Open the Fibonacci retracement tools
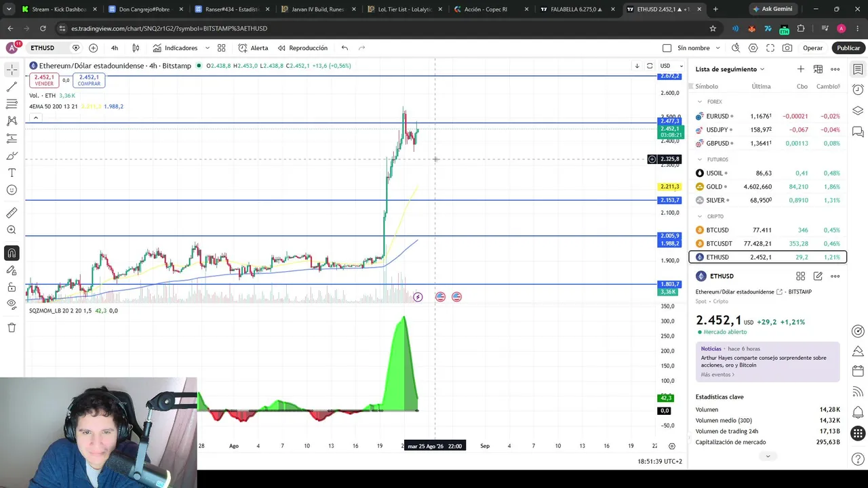868x488 pixels. 12,104
